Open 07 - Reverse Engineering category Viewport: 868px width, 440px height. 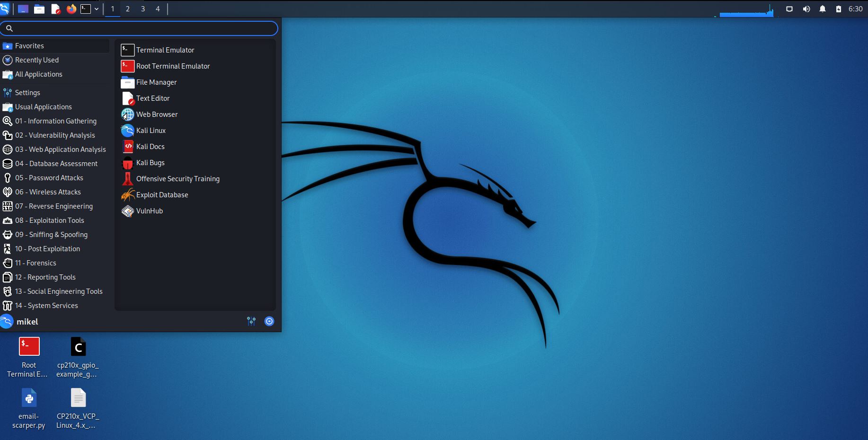tap(55, 206)
